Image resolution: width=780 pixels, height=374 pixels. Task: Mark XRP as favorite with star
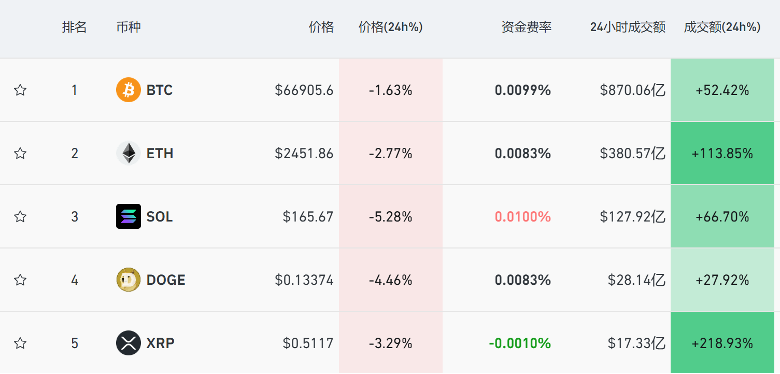point(20,343)
